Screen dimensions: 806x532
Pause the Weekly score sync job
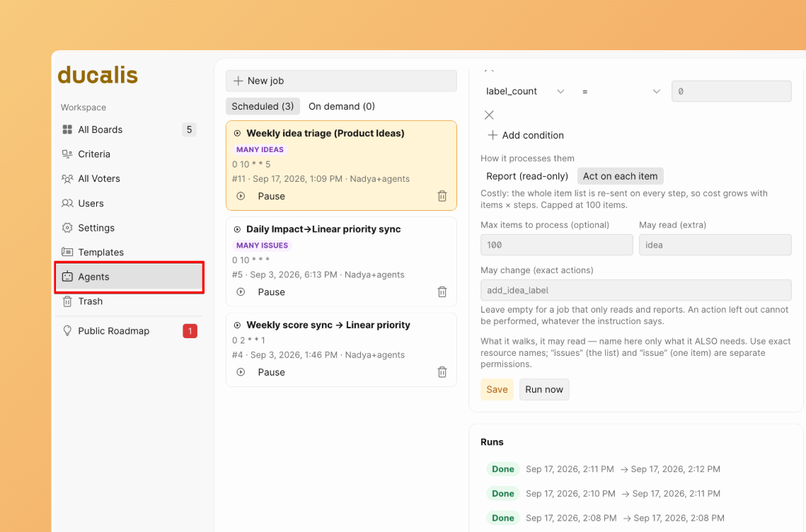(x=272, y=371)
